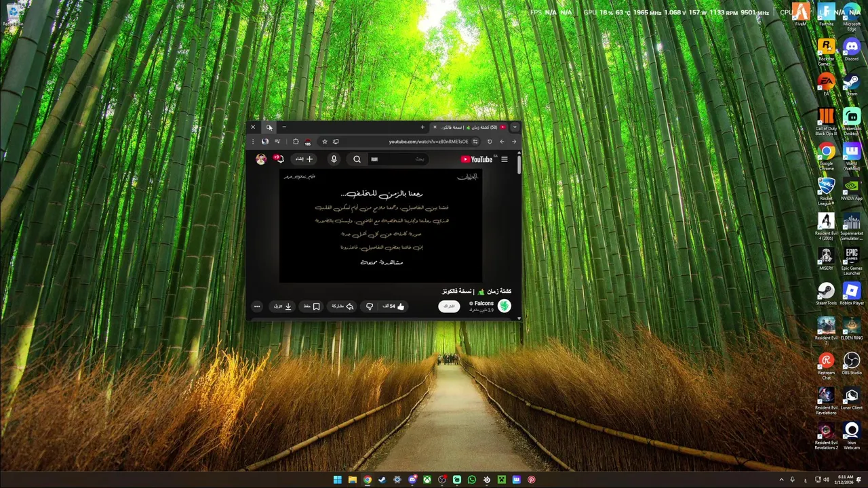Share the video
Screen dimensions: 868x488
point(343,306)
